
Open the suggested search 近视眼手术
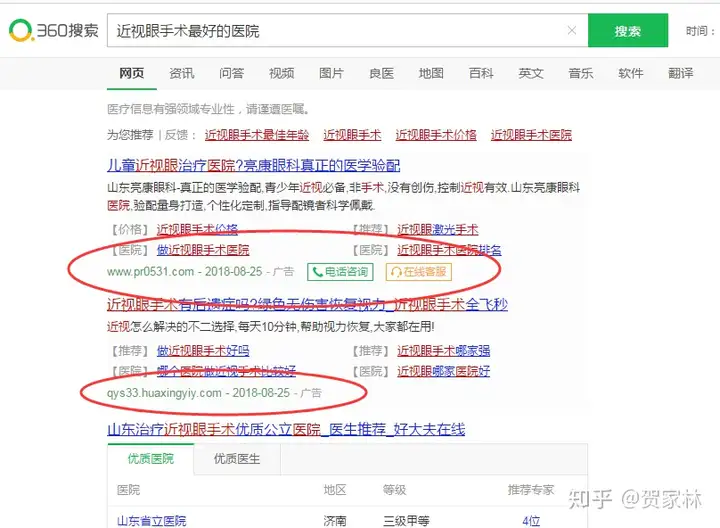pyautogui.click(x=352, y=135)
